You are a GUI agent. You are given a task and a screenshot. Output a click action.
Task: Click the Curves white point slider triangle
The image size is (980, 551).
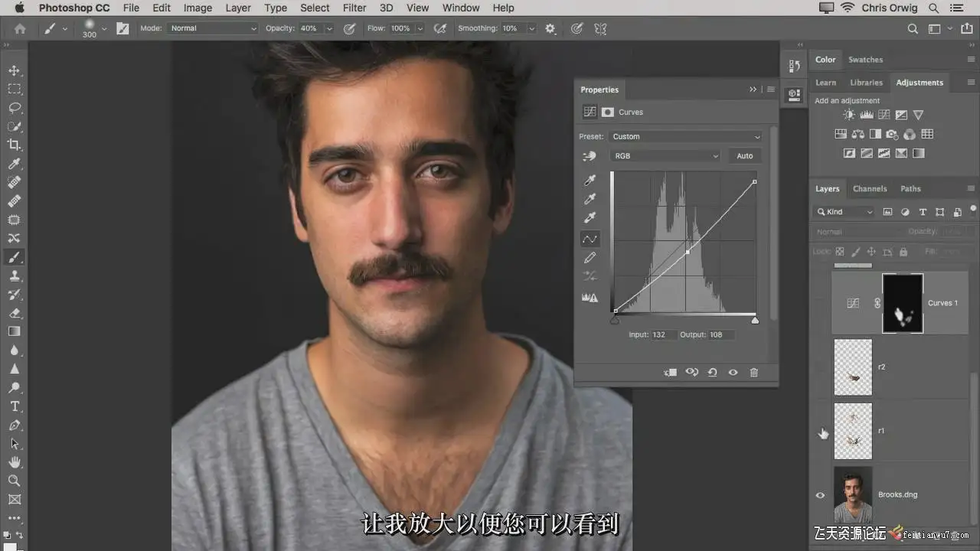755,321
